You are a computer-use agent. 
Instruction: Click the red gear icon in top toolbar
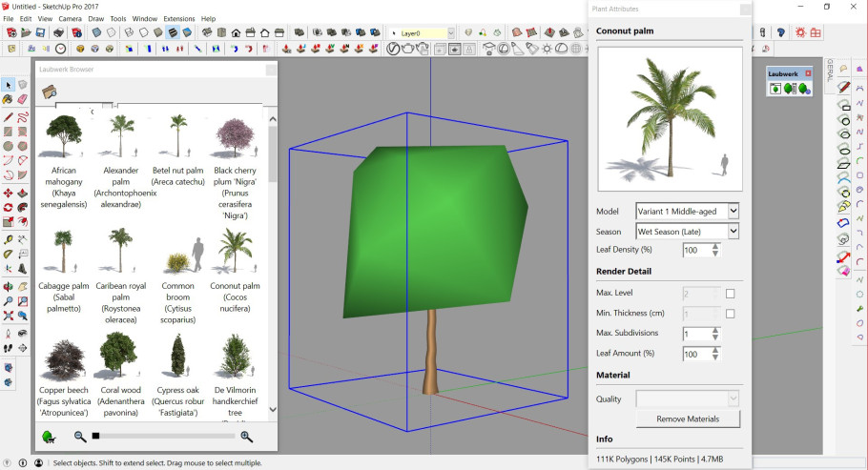[800, 32]
